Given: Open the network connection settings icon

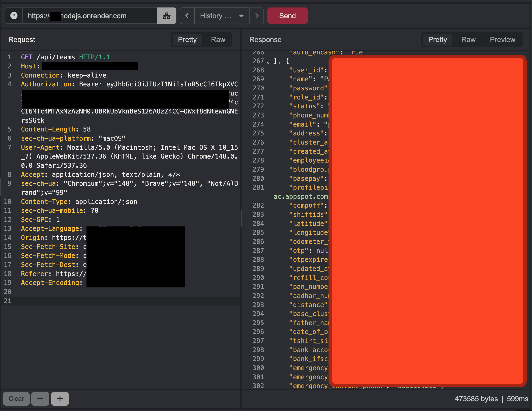Looking at the screenshot, I should [x=166, y=16].
